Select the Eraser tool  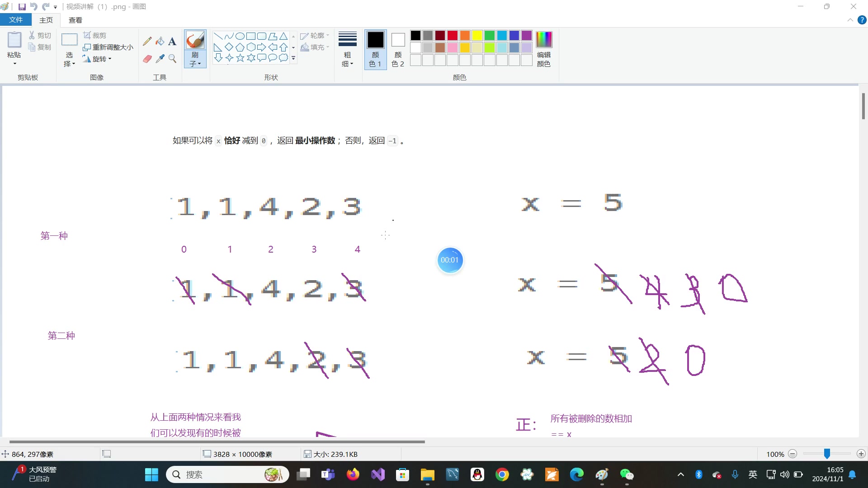click(x=147, y=59)
